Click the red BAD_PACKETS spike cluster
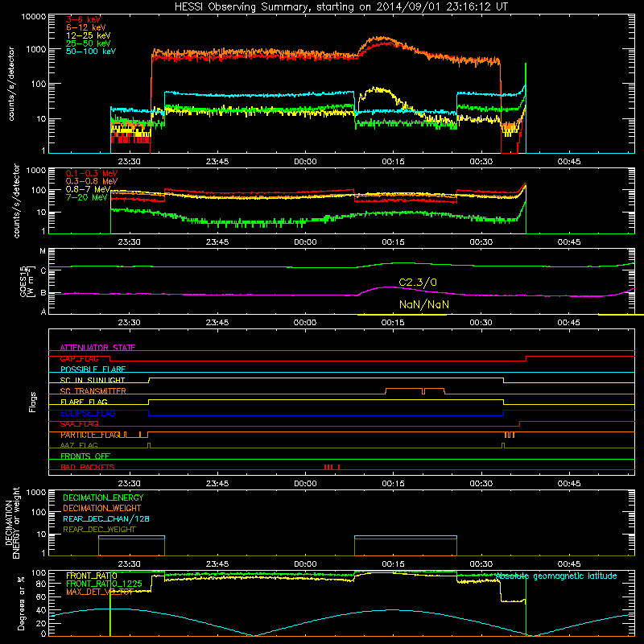This screenshot has height=644, width=644. (332, 467)
